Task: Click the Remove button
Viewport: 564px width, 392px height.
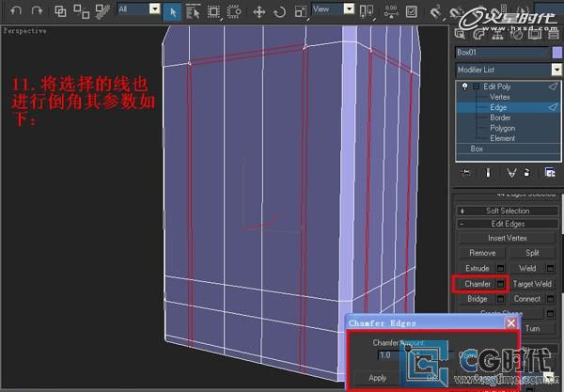Action: click(x=482, y=253)
